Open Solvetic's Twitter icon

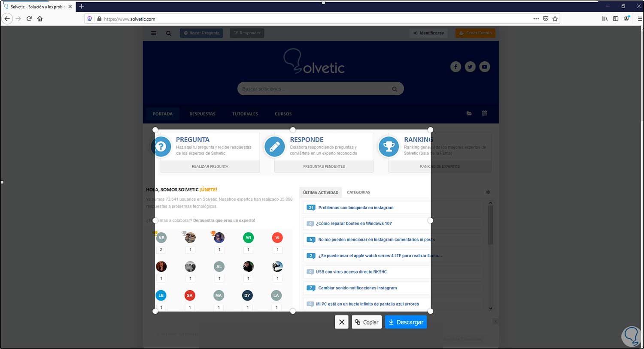pyautogui.click(x=470, y=66)
